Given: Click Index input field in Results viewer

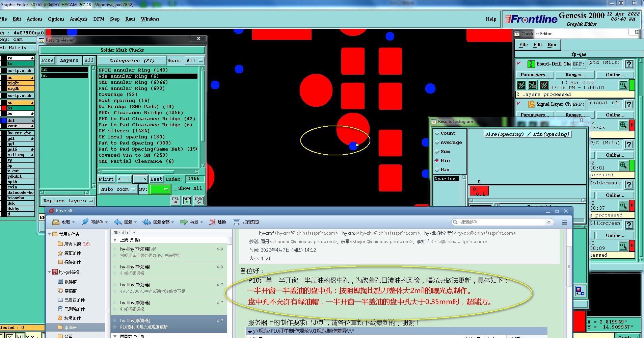Looking at the screenshot, I should coord(195,179).
